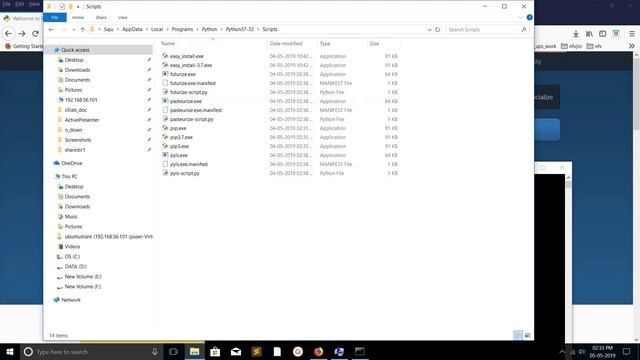Image resolution: width=640 pixels, height=360 pixels.
Task: Go up one folder with the up arrow
Action: point(82,29)
